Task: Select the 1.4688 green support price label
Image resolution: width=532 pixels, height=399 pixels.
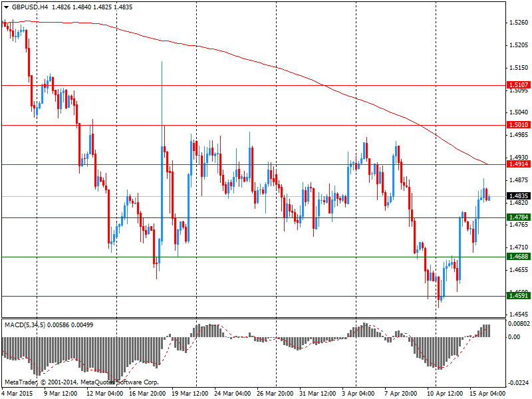Action: tap(518, 257)
